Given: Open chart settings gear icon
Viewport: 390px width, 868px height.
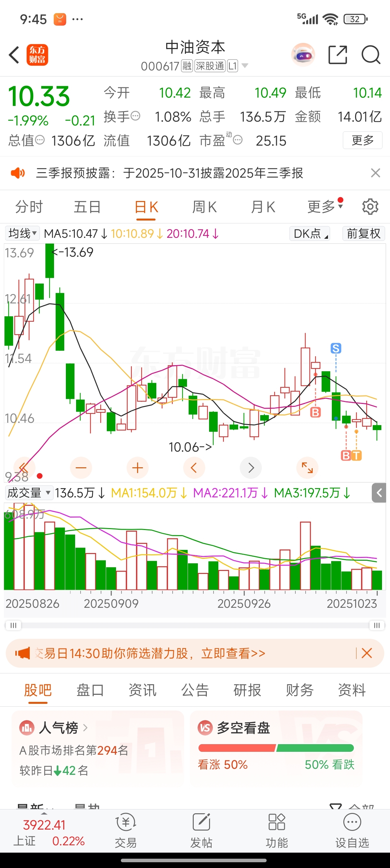Looking at the screenshot, I should tap(370, 206).
